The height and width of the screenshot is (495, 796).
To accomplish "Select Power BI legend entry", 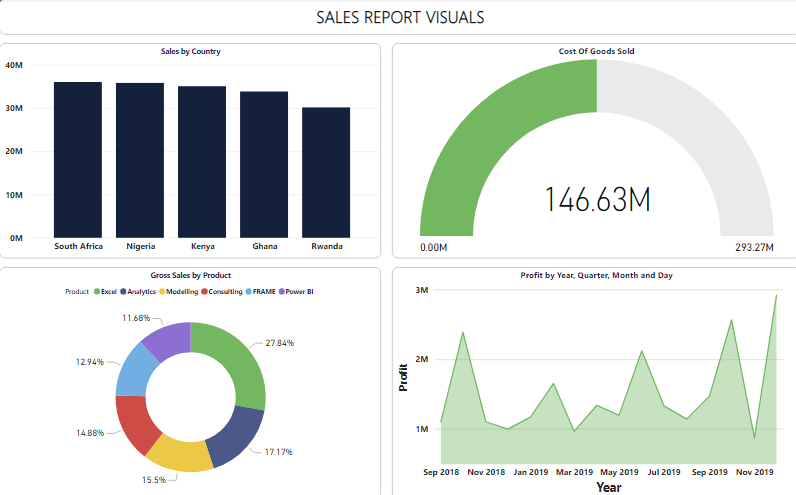I will [x=300, y=291].
